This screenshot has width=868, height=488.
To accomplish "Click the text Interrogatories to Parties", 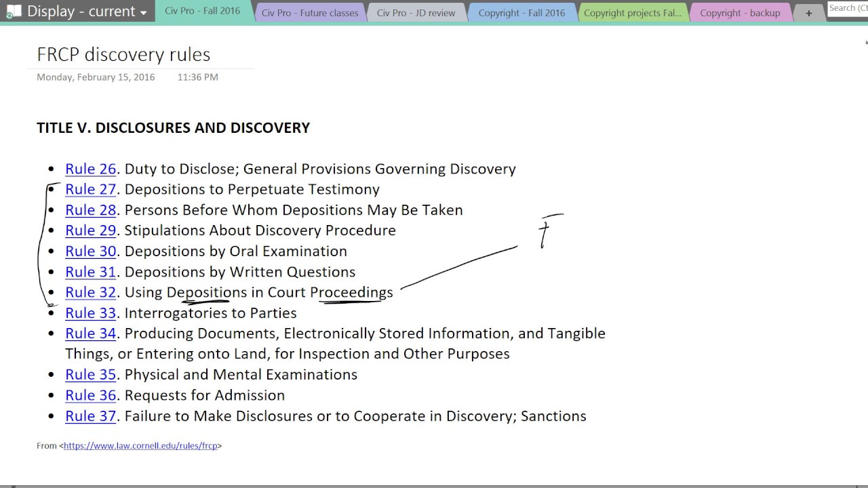I will point(211,313).
